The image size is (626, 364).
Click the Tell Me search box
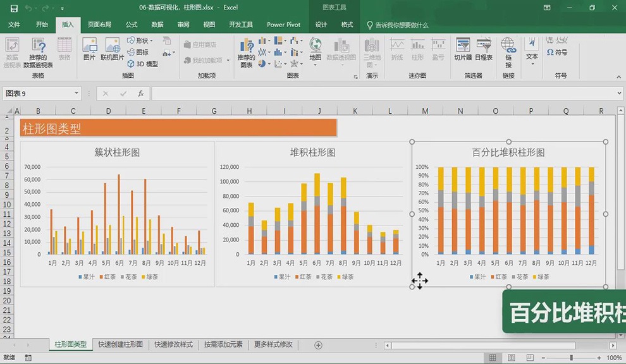[398, 25]
